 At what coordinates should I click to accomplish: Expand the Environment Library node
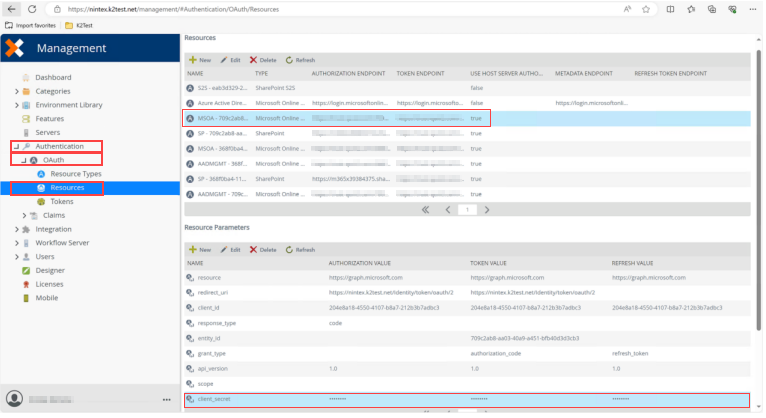17,105
